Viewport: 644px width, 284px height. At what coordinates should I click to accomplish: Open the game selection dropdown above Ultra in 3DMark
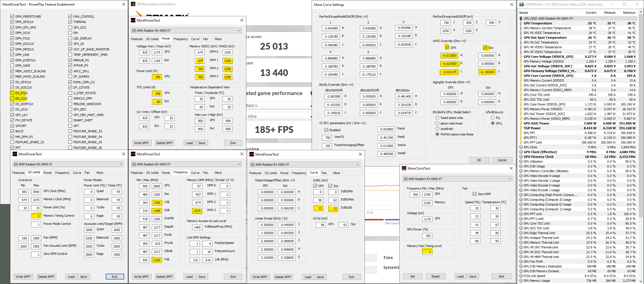[311, 106]
